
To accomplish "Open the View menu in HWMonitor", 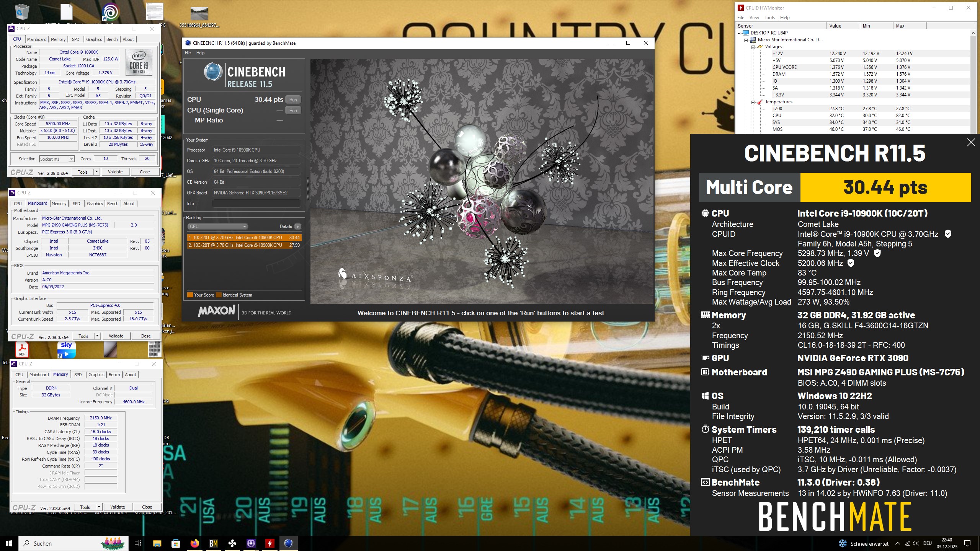I will click(754, 18).
